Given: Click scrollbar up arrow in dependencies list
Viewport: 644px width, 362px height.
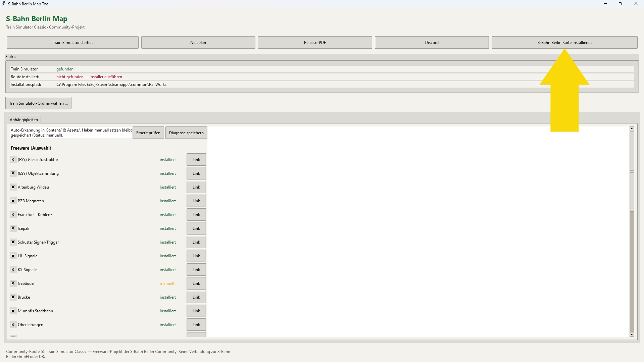Looking at the screenshot, I should (632, 129).
